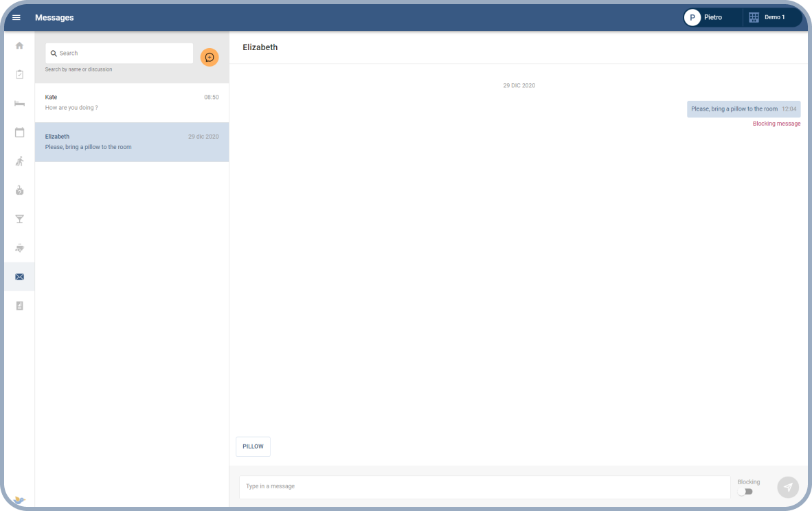Open the hamburger navigation menu
Viewport: 812px width, 511px height.
click(x=16, y=17)
